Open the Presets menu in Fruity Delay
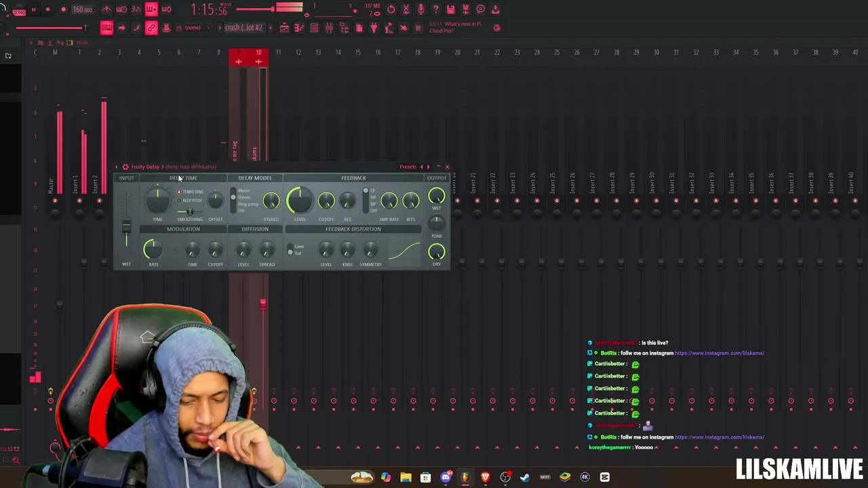868x488 pixels. (408, 167)
